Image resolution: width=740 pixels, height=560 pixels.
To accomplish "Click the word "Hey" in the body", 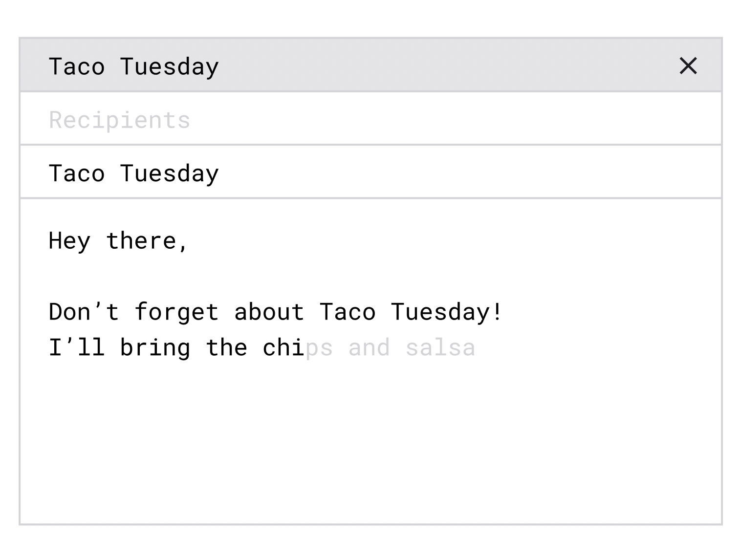I will tap(69, 241).
